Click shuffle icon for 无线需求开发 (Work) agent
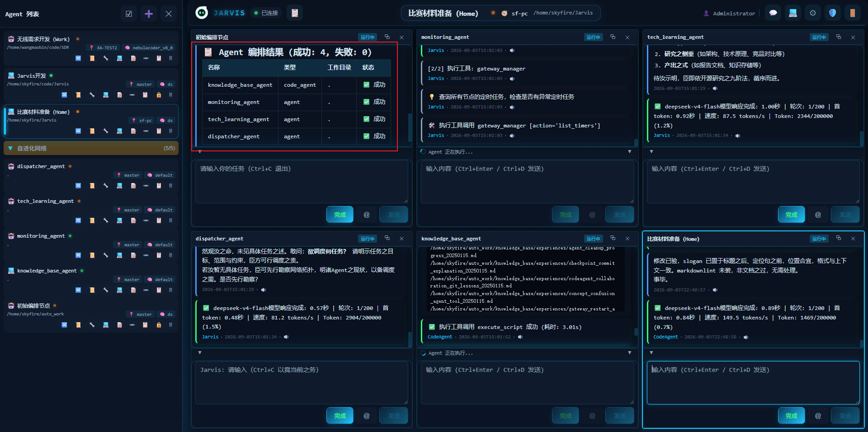 (x=78, y=58)
